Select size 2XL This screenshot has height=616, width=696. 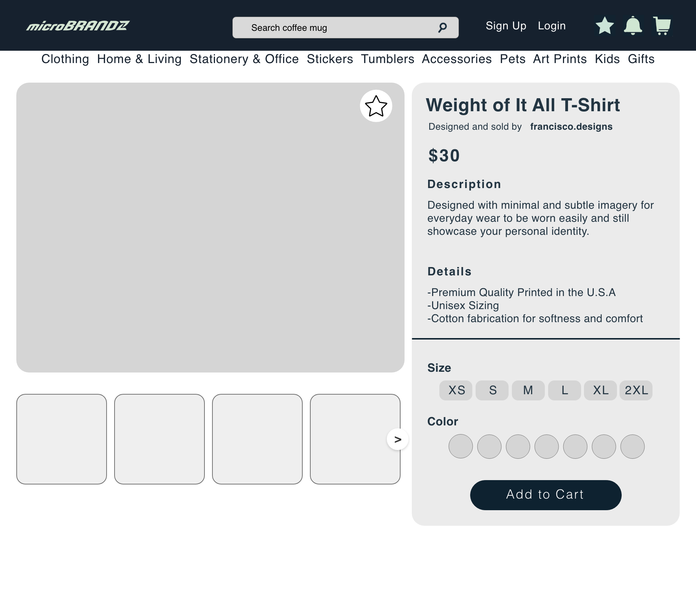[636, 390]
